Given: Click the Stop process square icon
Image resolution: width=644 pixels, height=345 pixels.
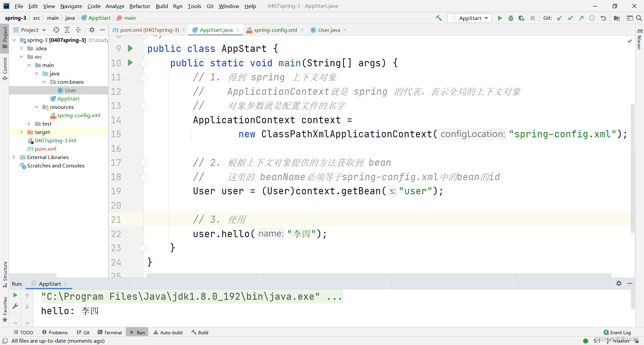Looking at the screenshot, I should tap(532, 18).
